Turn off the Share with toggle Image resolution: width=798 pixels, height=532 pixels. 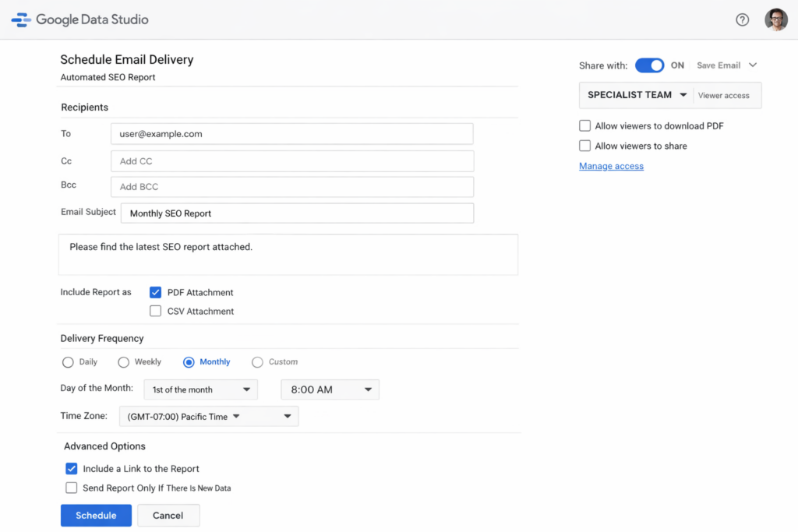click(x=649, y=65)
